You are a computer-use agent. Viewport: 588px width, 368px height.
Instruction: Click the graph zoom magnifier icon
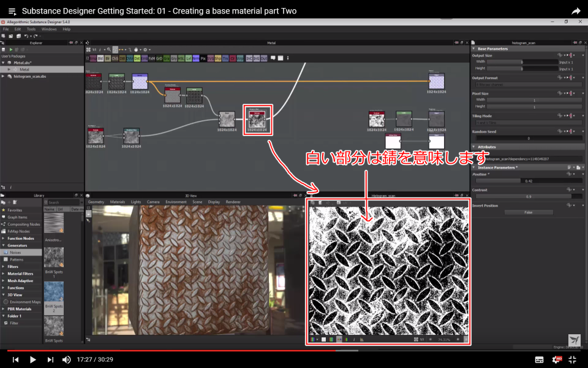point(109,50)
